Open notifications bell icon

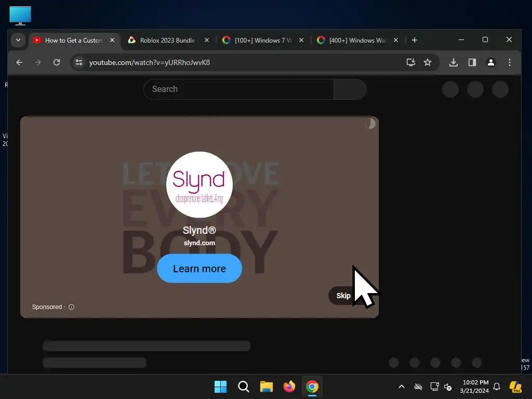coord(497,387)
